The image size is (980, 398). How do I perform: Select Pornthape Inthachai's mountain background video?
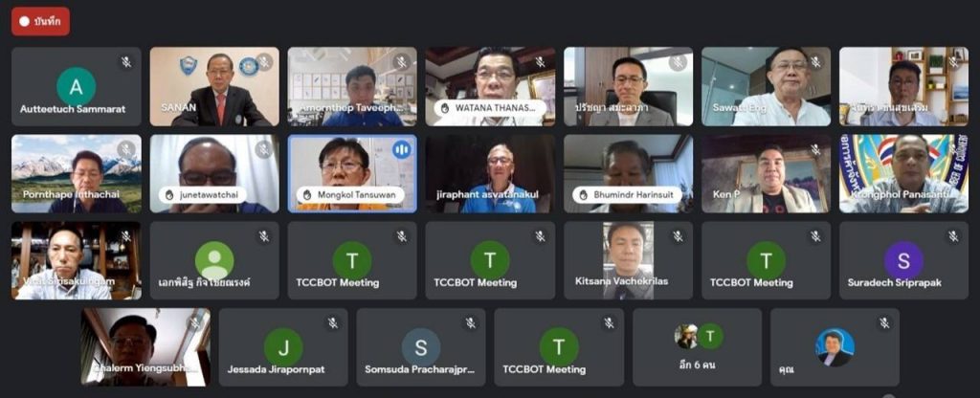(77, 174)
